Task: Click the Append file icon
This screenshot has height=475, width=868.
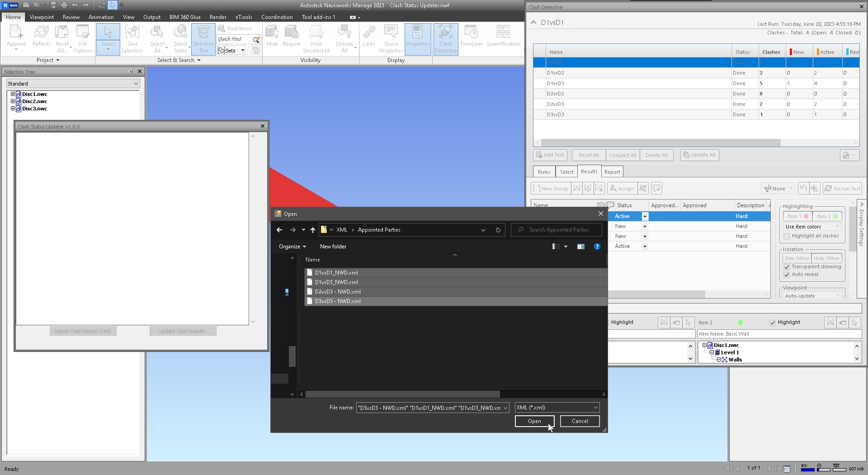Action: tap(16, 36)
